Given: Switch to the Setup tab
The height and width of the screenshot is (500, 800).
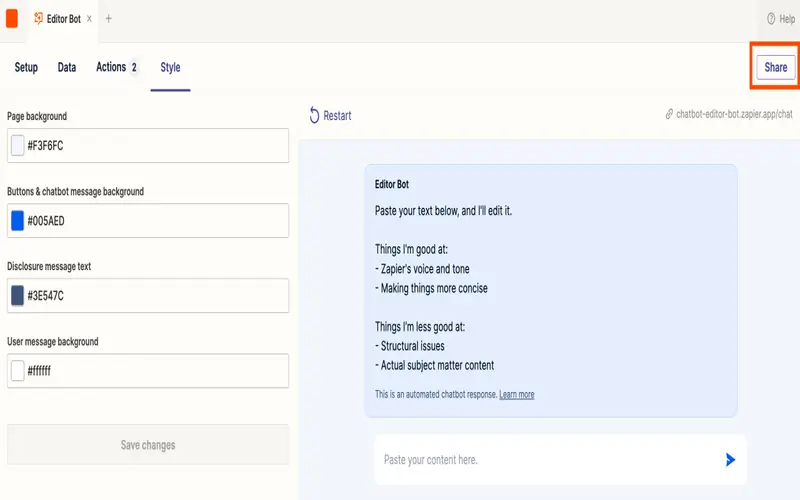Looking at the screenshot, I should (x=26, y=67).
